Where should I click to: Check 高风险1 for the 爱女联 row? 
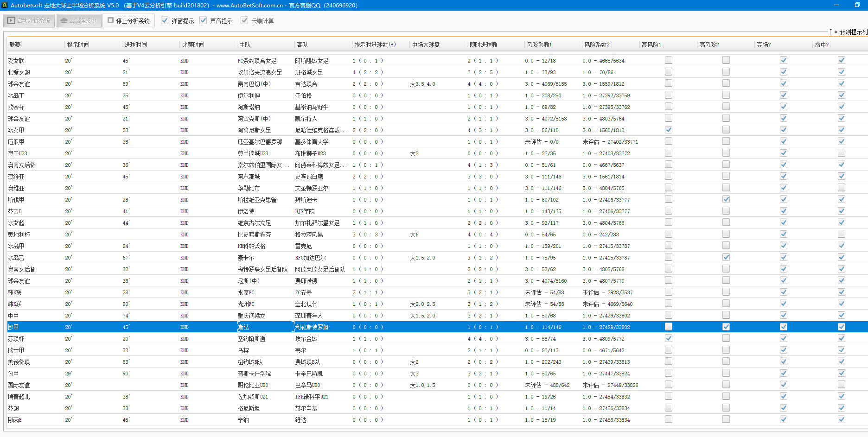click(668, 60)
